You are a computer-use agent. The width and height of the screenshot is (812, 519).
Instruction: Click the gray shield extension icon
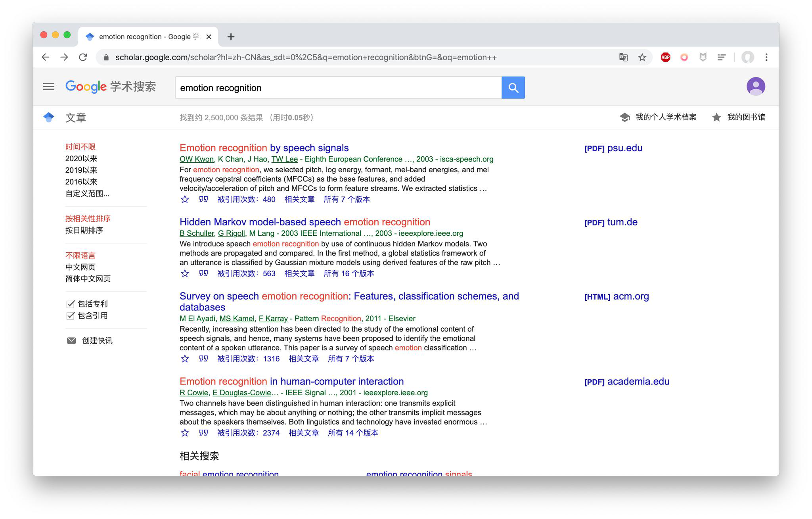(703, 57)
